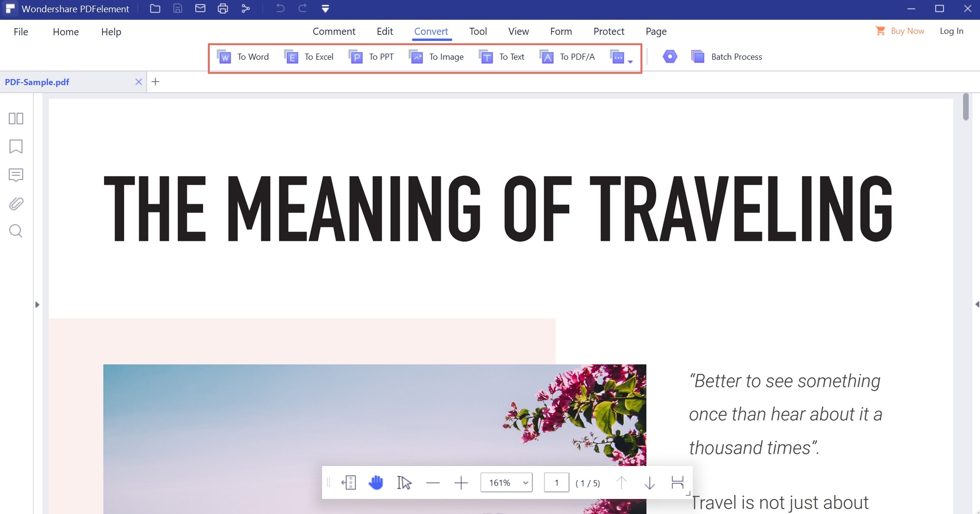Image resolution: width=980 pixels, height=514 pixels.
Task: Open the thumbnails panel icon
Action: [x=16, y=119]
